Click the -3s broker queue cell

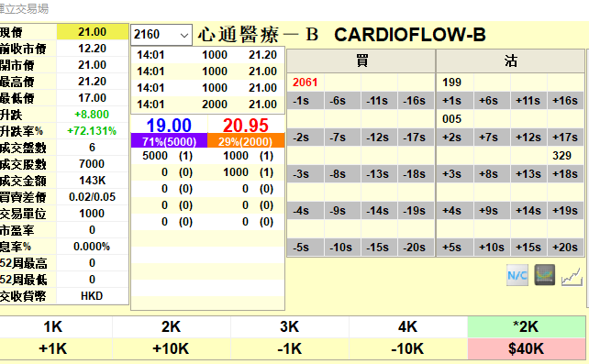306,174
